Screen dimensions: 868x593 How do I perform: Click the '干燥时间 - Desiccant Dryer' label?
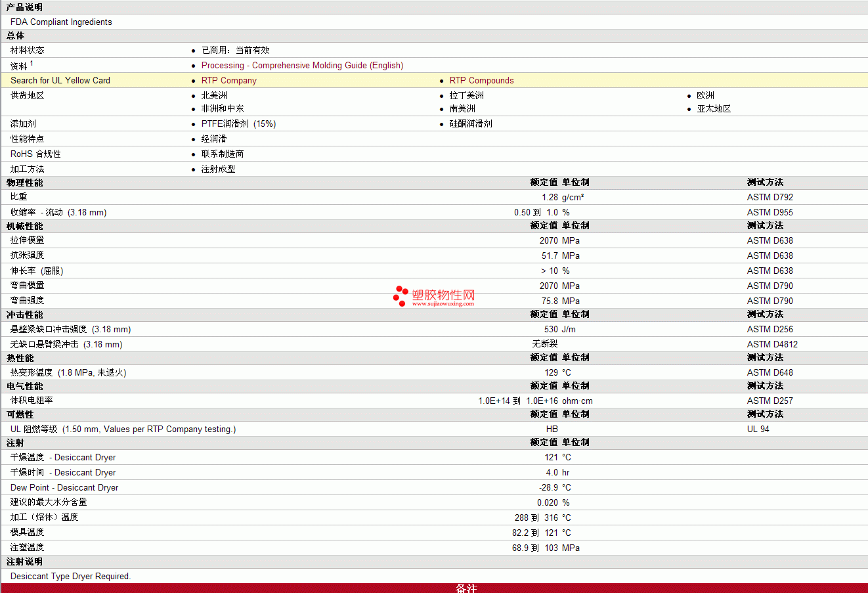pyautogui.click(x=63, y=472)
